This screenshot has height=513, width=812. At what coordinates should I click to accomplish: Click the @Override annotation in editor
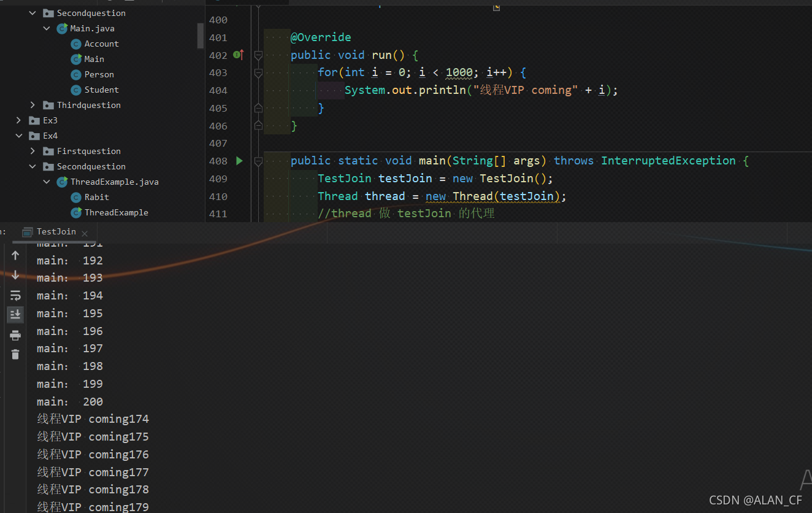321,37
